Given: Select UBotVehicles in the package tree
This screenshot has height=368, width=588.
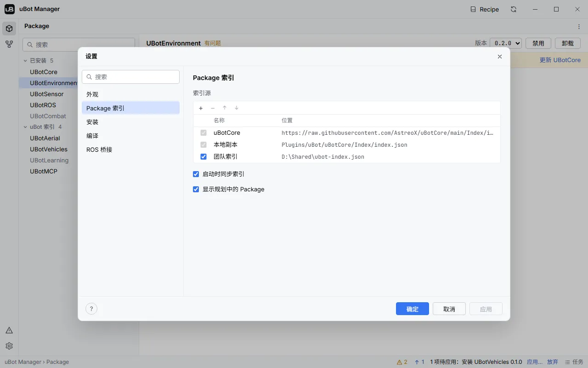Looking at the screenshot, I should 49,149.
